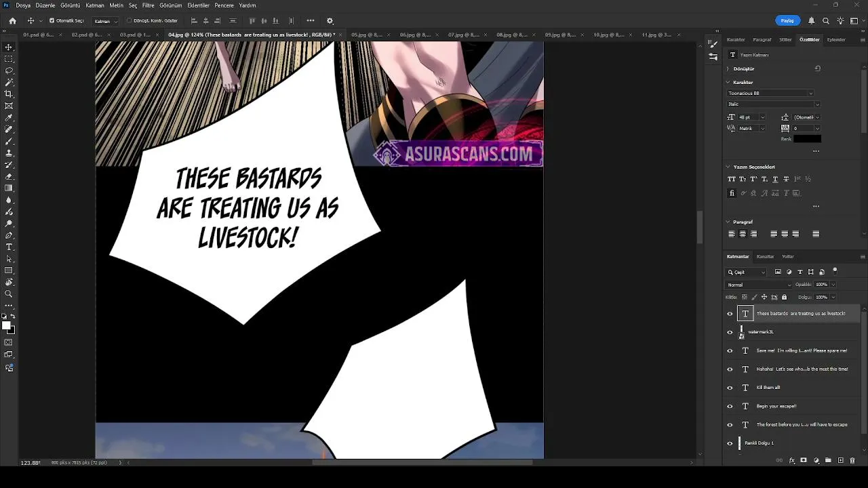868x488 pixels.
Task: Reset the Dönüştür transform values
Action: [x=817, y=68]
